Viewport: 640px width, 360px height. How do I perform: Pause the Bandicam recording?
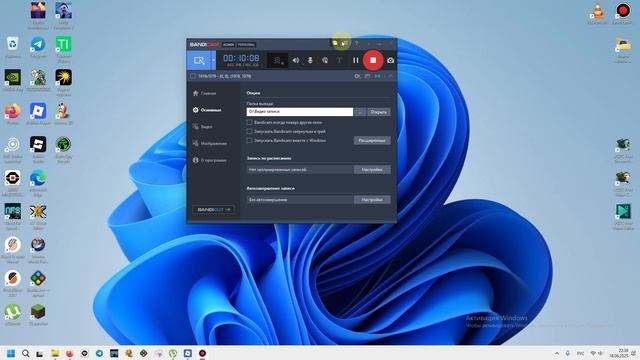[x=356, y=60]
